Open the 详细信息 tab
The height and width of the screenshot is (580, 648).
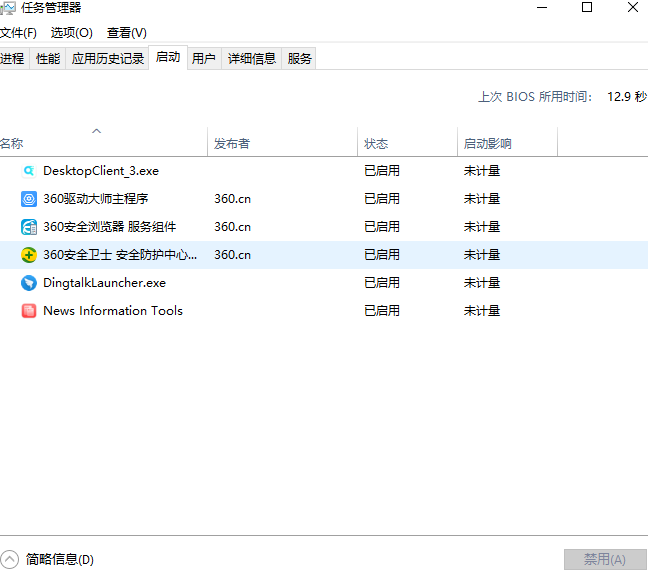tap(251, 59)
